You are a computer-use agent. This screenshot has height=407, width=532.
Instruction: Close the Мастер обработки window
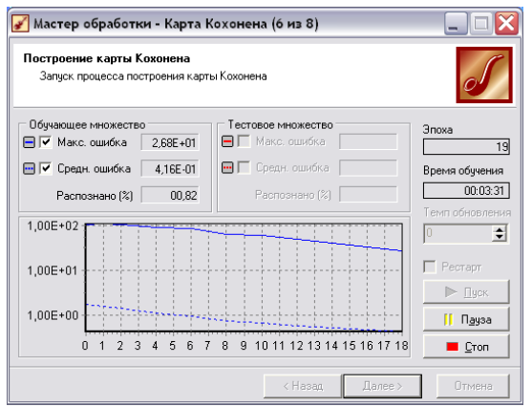506,24
